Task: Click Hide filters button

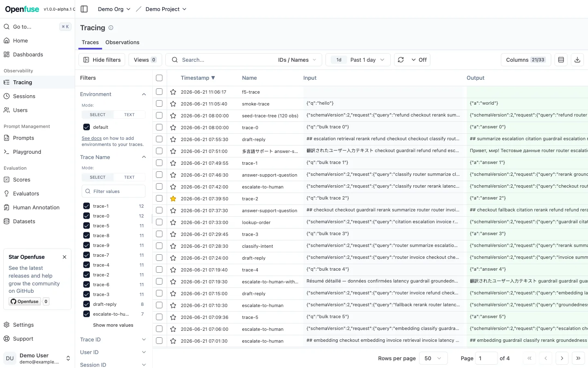Action: [x=102, y=60]
